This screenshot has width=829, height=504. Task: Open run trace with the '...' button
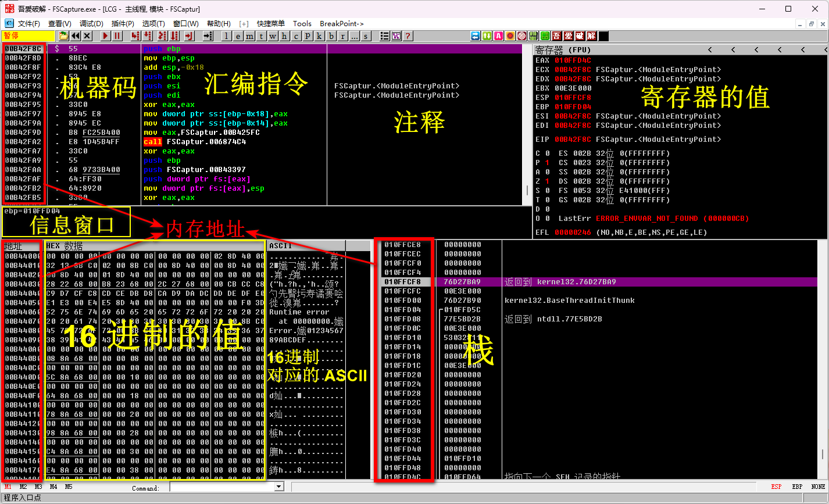point(354,35)
